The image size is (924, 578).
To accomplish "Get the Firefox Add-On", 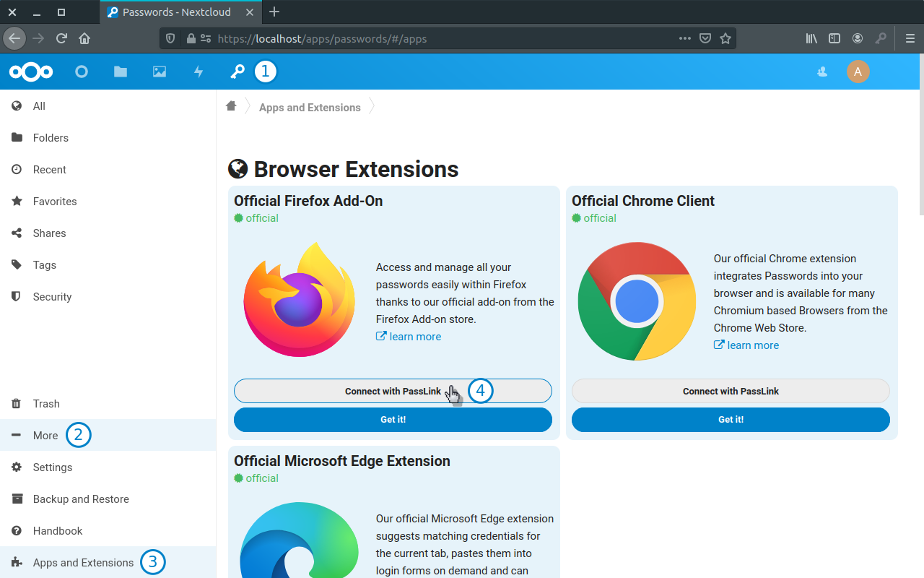I will (393, 420).
